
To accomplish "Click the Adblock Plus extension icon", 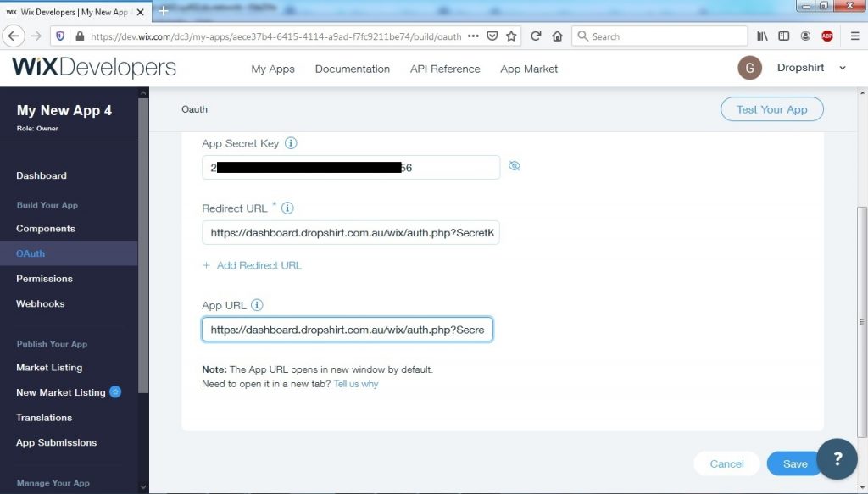I will [827, 36].
